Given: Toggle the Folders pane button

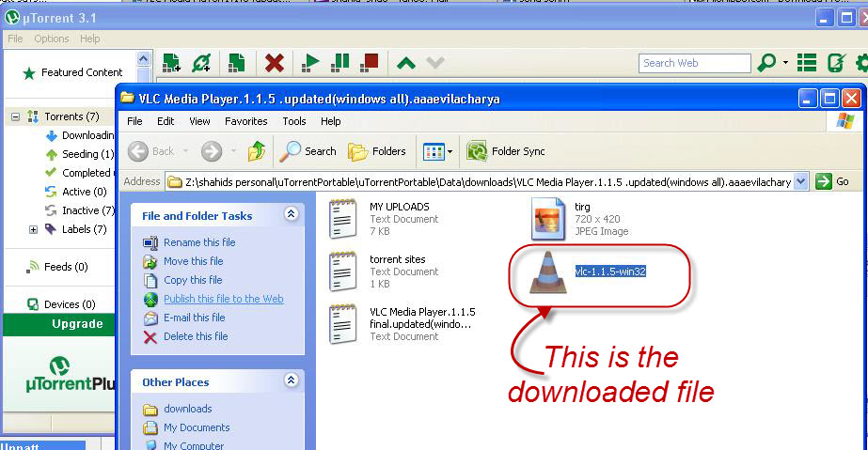Looking at the screenshot, I should [377, 151].
